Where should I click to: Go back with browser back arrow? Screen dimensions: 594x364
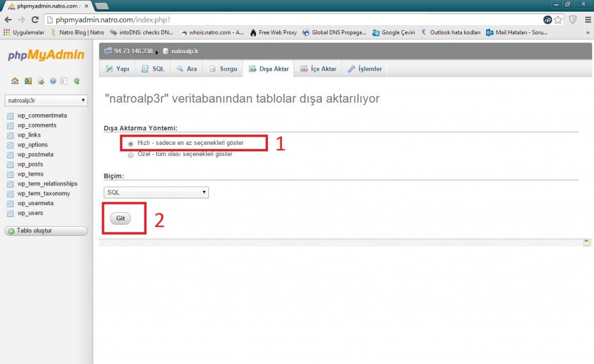(8, 20)
